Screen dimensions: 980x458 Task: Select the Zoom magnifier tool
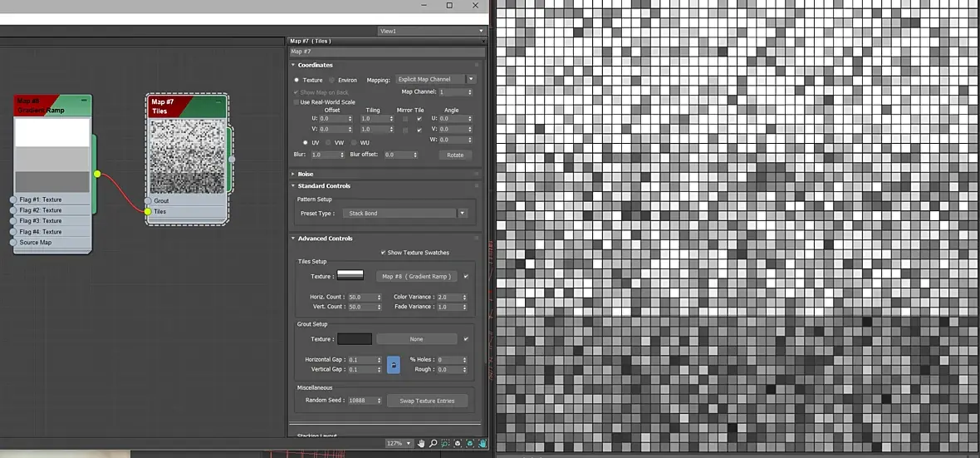pos(434,443)
